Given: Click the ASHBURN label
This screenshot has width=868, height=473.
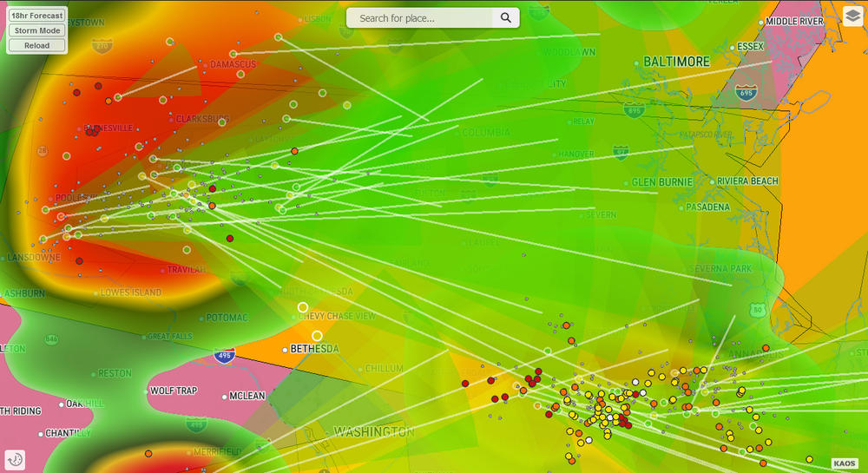Looking at the screenshot, I should [24, 293].
